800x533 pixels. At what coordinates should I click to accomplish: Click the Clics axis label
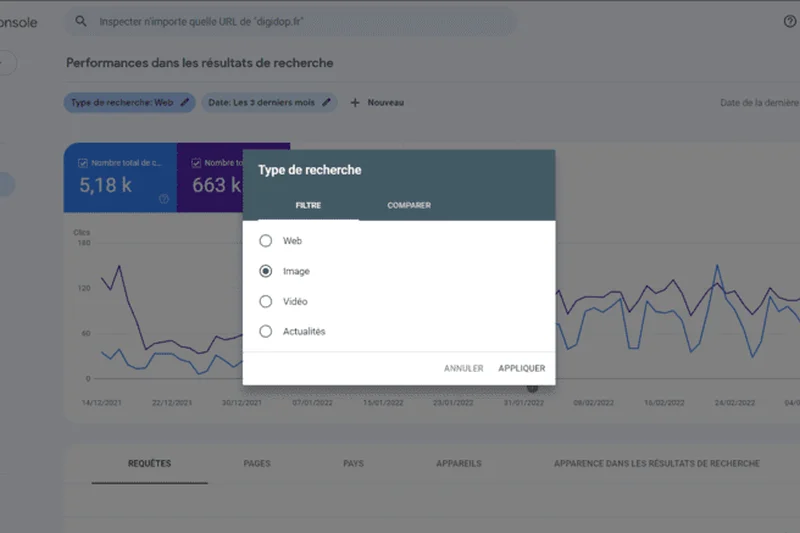82,233
